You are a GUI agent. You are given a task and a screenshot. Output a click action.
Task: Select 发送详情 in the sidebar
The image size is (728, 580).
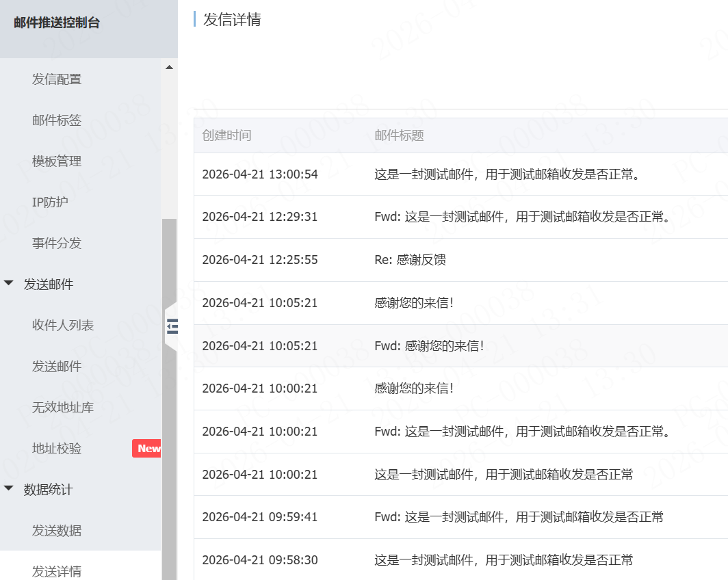tap(57, 570)
